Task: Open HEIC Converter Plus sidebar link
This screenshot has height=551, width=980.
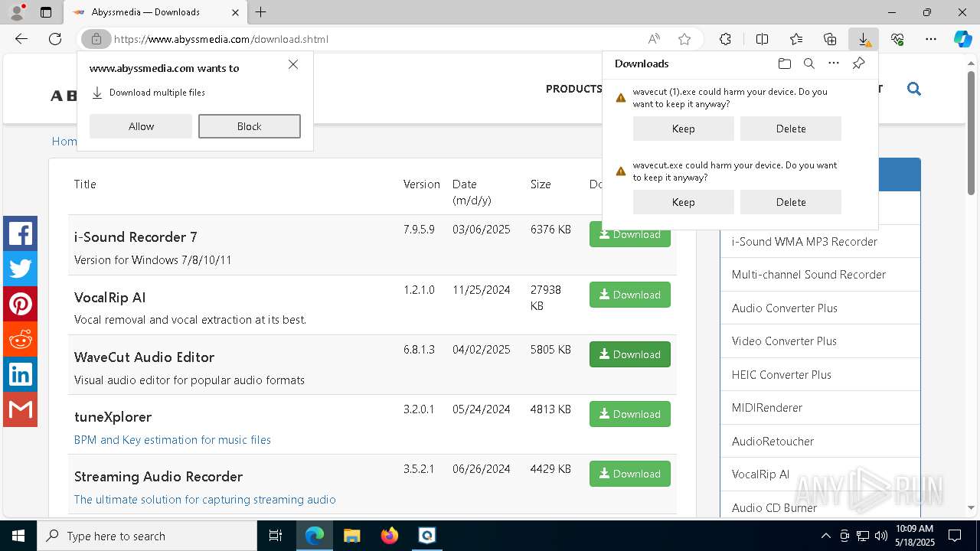Action: coord(782,375)
